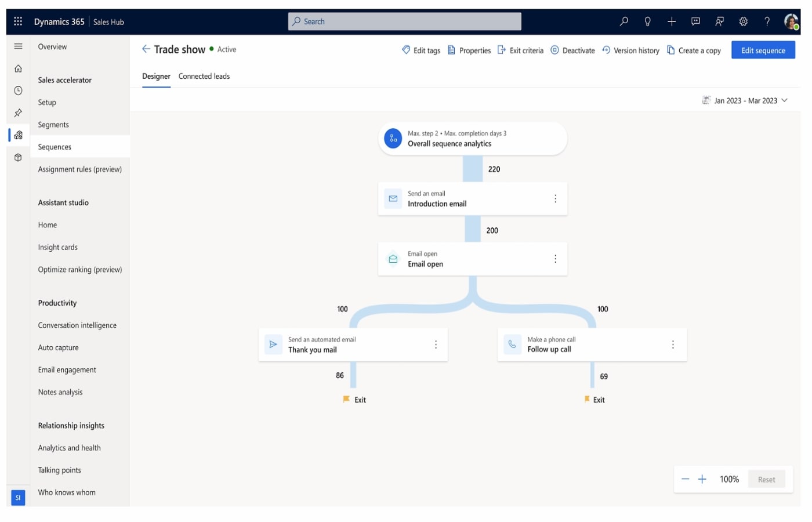Open the SI area switcher at sidebar bottom
The width and height of the screenshot is (812, 522).
pyautogui.click(x=18, y=498)
